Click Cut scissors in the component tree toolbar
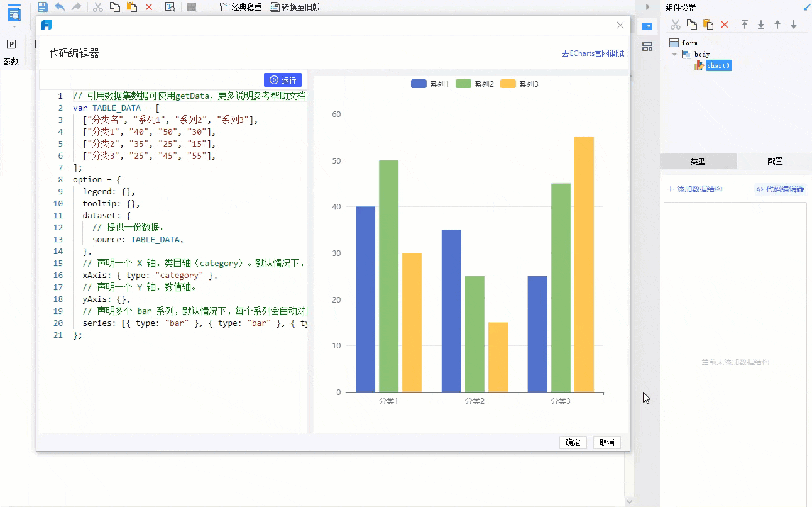Image resolution: width=812 pixels, height=507 pixels. pos(676,25)
